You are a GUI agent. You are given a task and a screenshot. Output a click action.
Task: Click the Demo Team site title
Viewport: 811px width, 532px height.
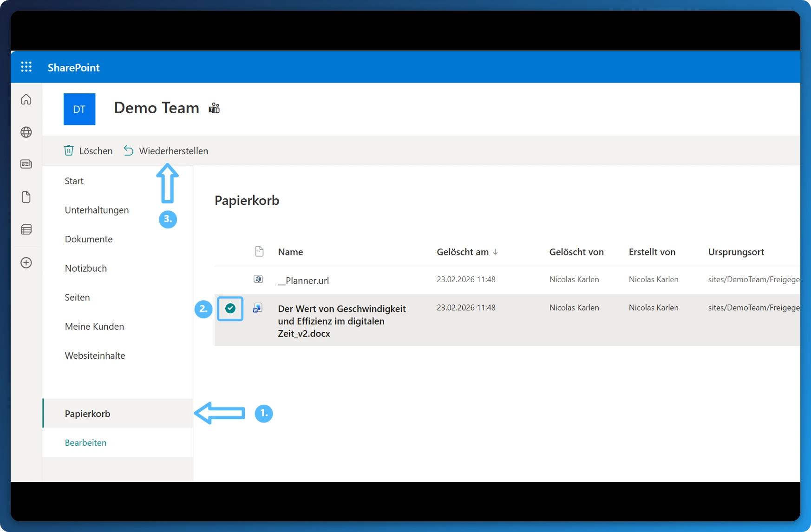coord(157,108)
